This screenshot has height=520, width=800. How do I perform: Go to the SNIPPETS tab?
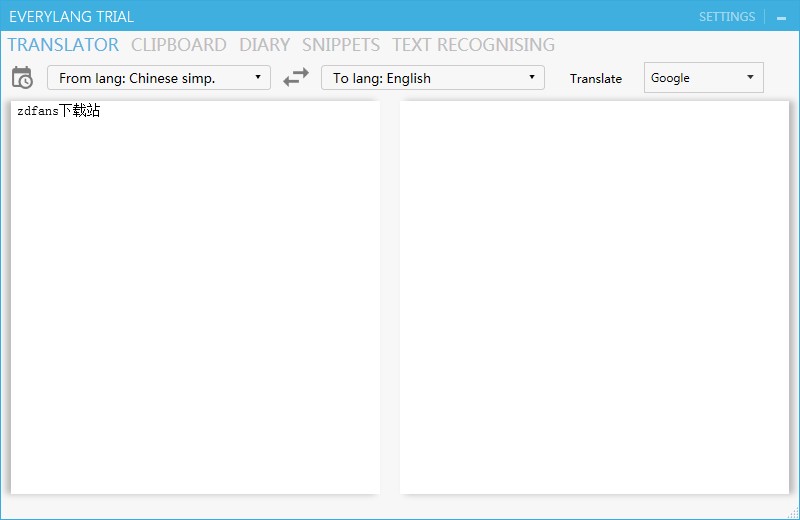point(341,45)
